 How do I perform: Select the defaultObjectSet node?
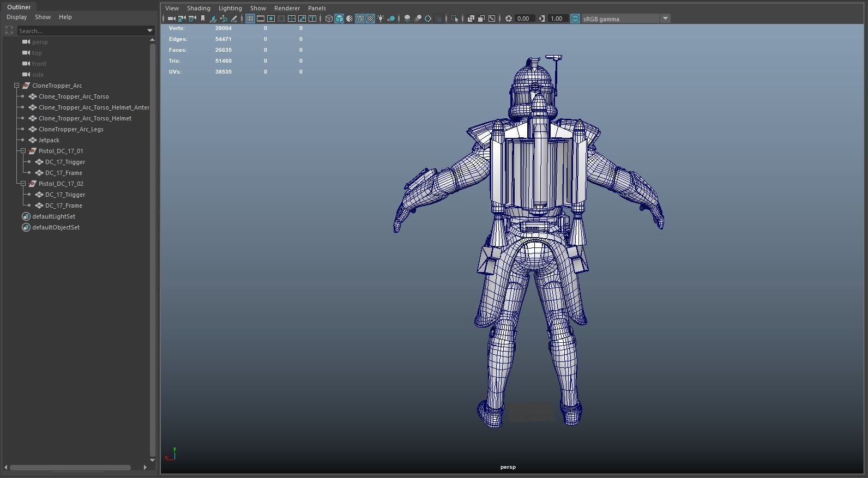56,227
